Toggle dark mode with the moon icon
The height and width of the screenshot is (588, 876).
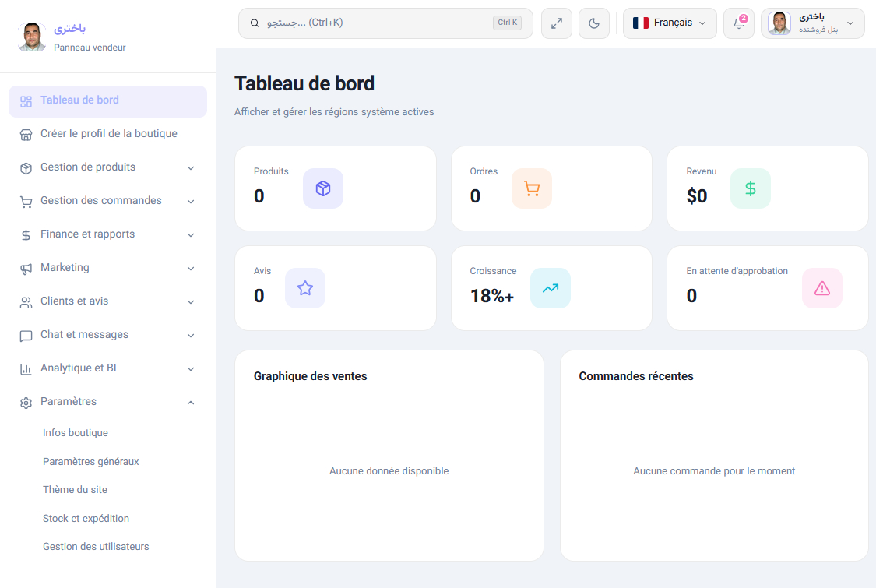tap(594, 23)
